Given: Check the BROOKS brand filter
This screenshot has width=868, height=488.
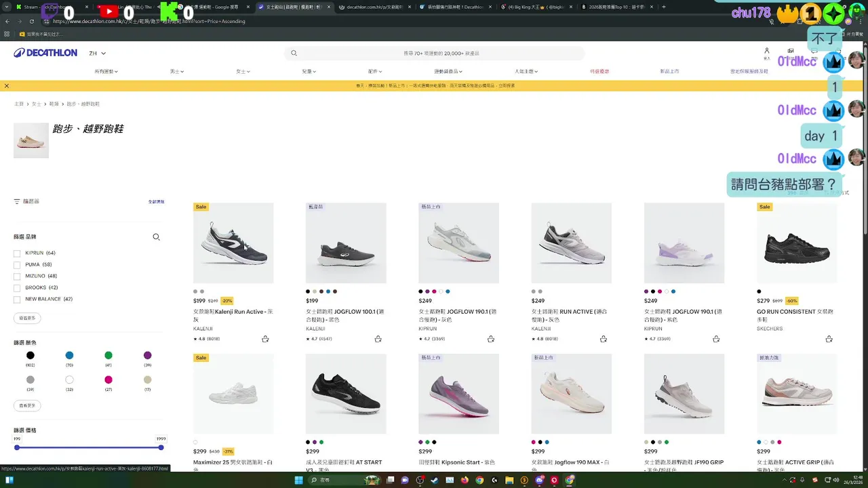Looking at the screenshot, I should (17, 288).
